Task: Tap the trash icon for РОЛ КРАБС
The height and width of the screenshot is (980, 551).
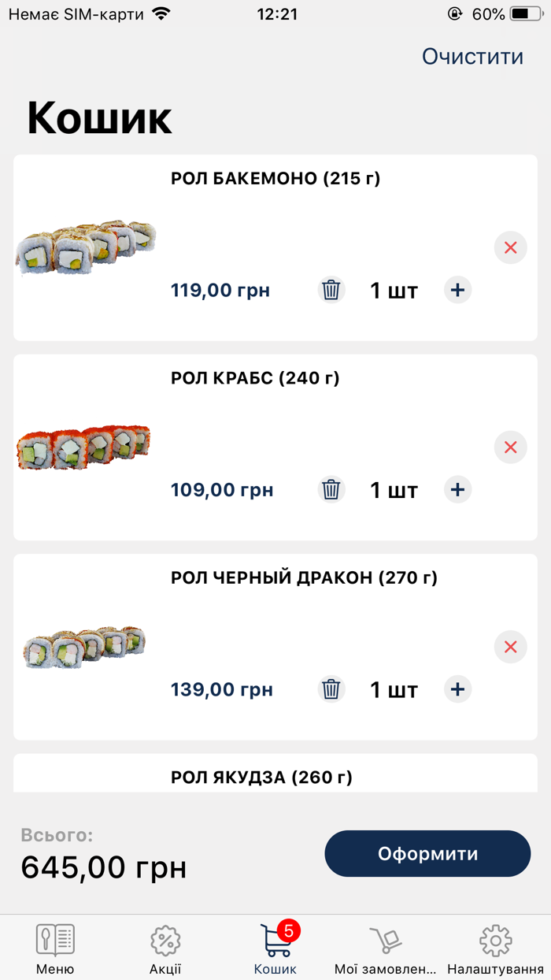Action: click(x=331, y=489)
